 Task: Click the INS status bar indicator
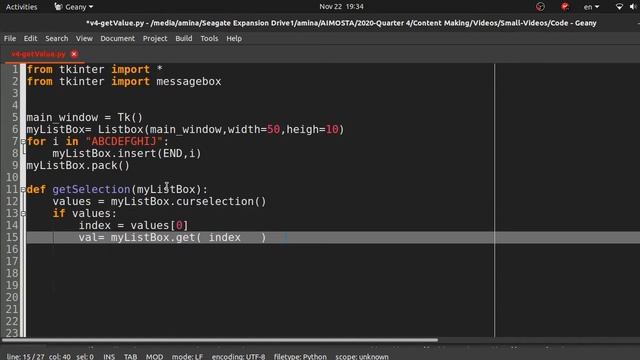(109, 356)
